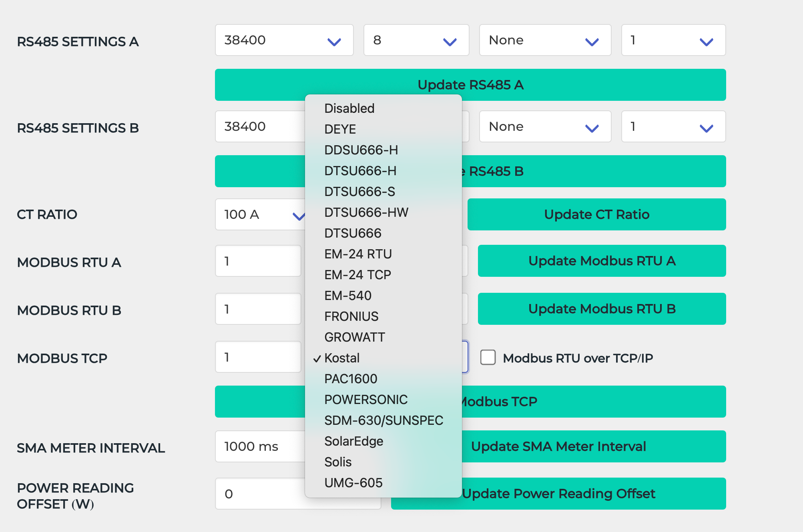
Task: Click the Modbus RTU A input field
Action: coord(258,261)
